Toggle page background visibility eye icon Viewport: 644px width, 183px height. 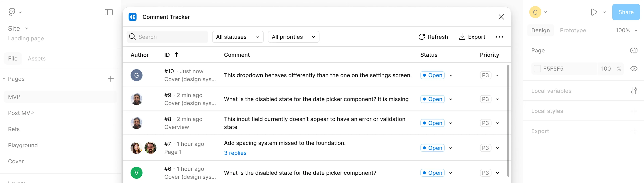point(633,69)
